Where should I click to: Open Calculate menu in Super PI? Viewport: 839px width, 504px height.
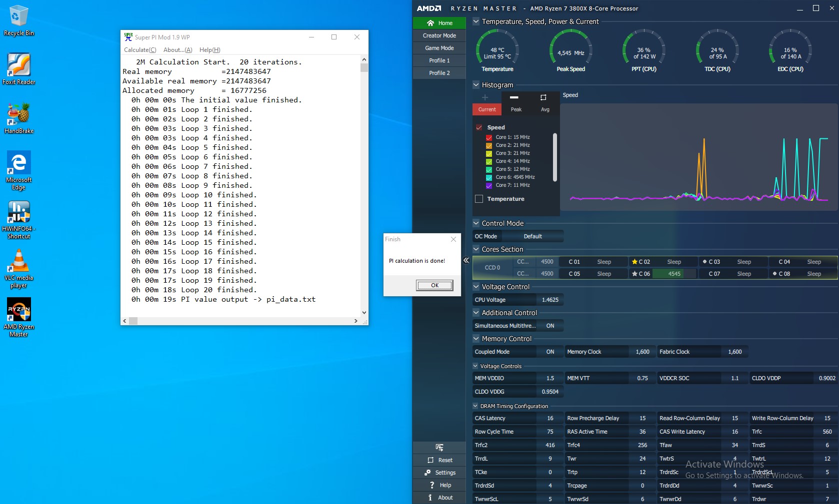point(140,50)
